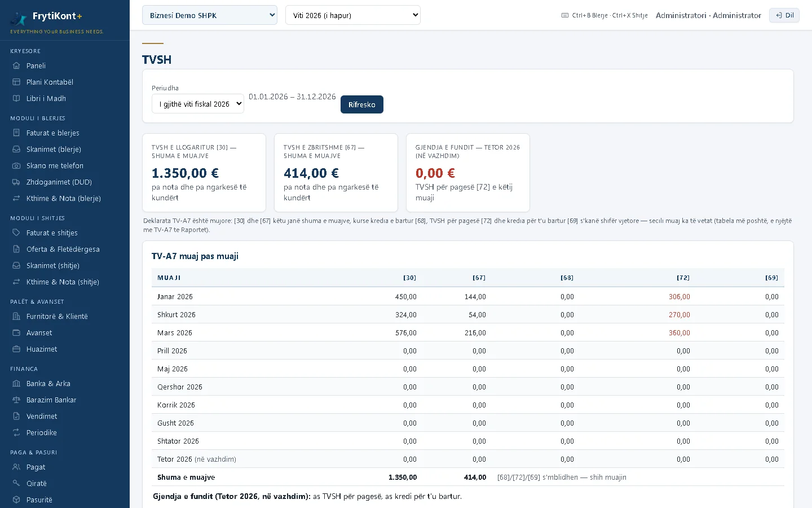Click the Banka & Arka bank icon

[x=16, y=383]
